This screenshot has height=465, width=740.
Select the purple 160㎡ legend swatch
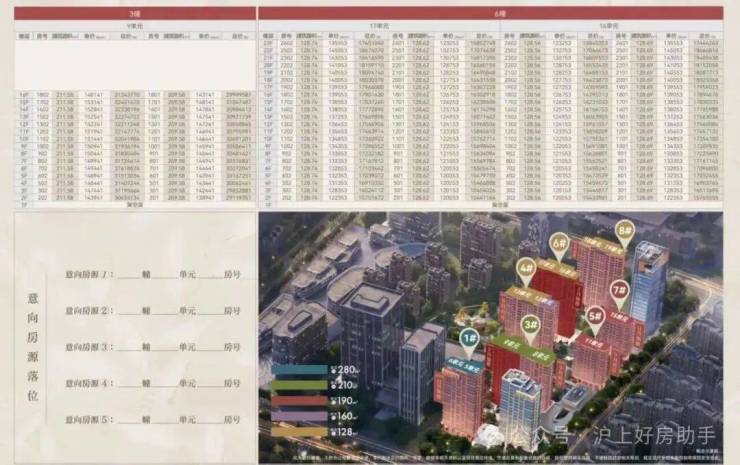coord(300,416)
